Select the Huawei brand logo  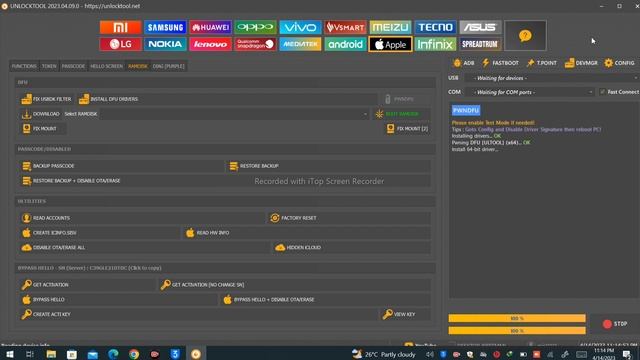coord(210,27)
